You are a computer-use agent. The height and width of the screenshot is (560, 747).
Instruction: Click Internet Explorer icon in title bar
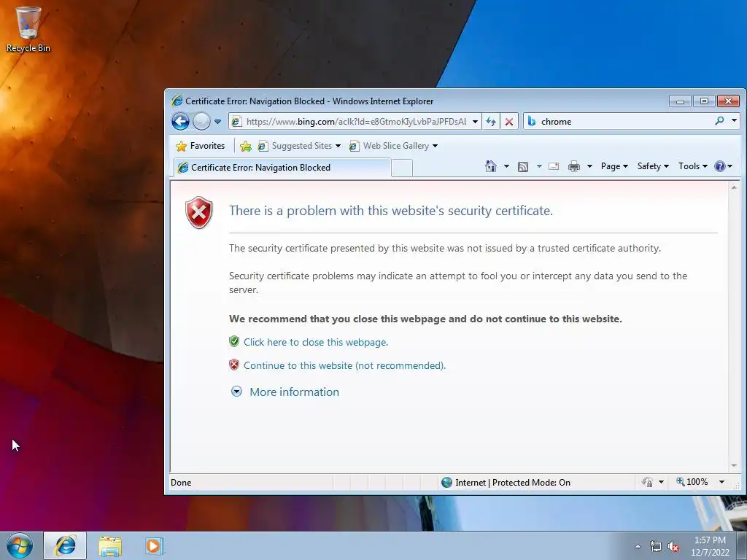(x=177, y=101)
